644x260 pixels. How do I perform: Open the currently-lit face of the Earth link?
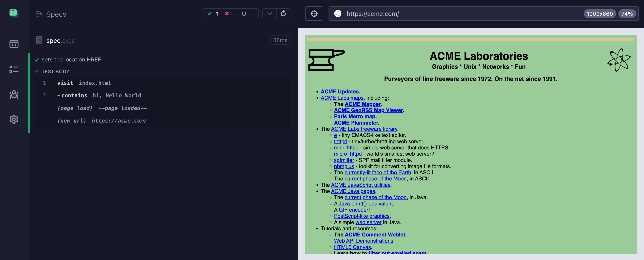click(x=378, y=172)
